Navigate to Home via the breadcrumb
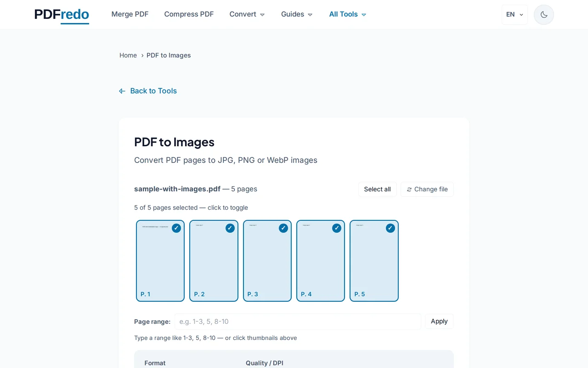This screenshot has height=368, width=588. tap(128, 55)
